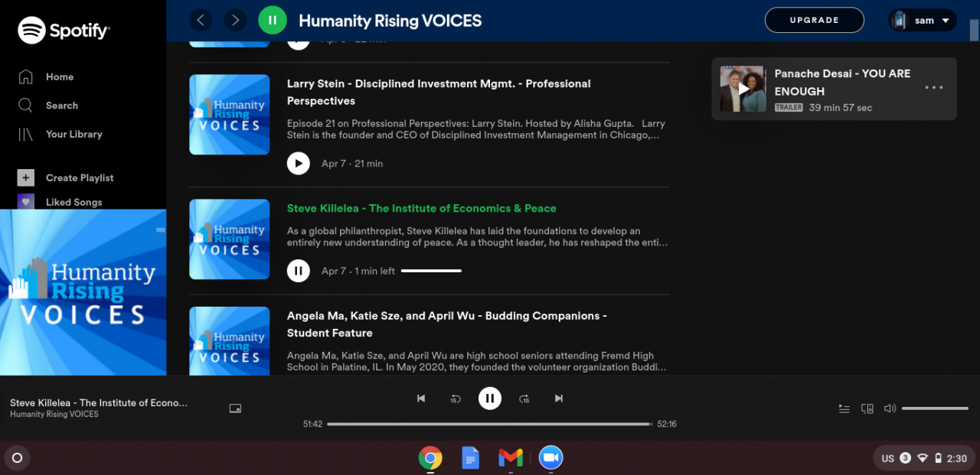Open Angela Ma, Katie Sze episode title
980x475 pixels.
[447, 324]
